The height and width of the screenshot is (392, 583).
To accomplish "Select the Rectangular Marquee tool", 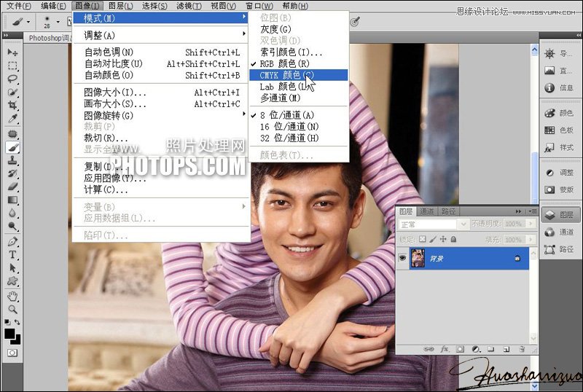I will click(x=12, y=66).
